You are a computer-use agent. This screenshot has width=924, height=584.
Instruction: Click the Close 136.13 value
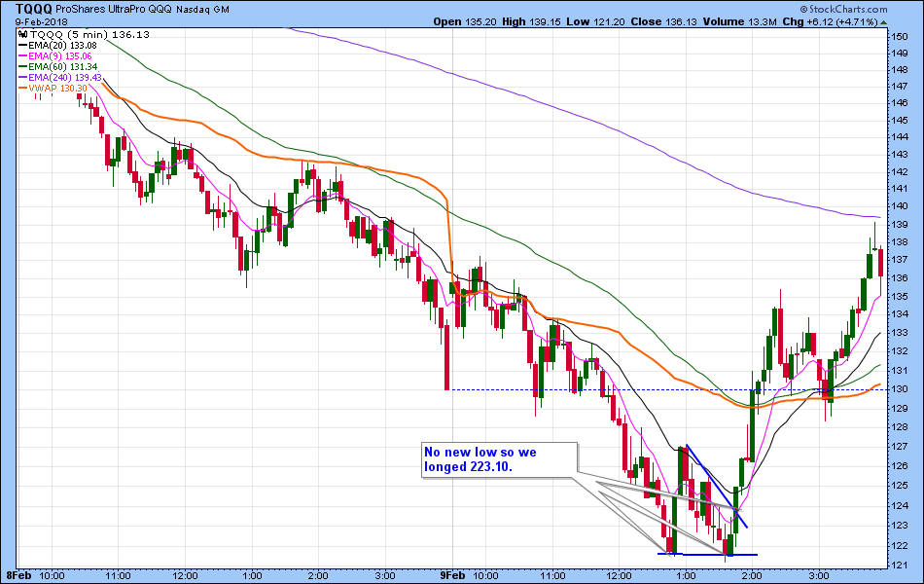click(663, 21)
